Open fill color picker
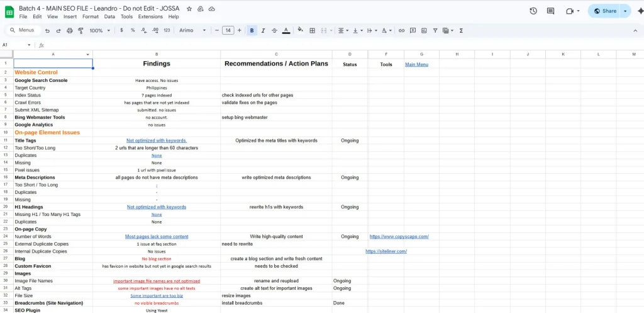644x313 pixels. coord(300,30)
